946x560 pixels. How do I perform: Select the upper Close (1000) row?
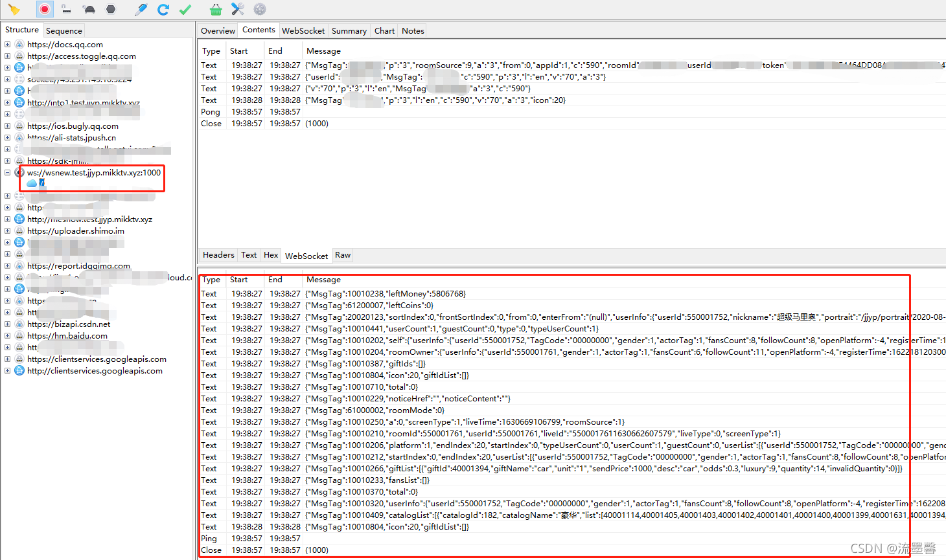pyautogui.click(x=570, y=124)
